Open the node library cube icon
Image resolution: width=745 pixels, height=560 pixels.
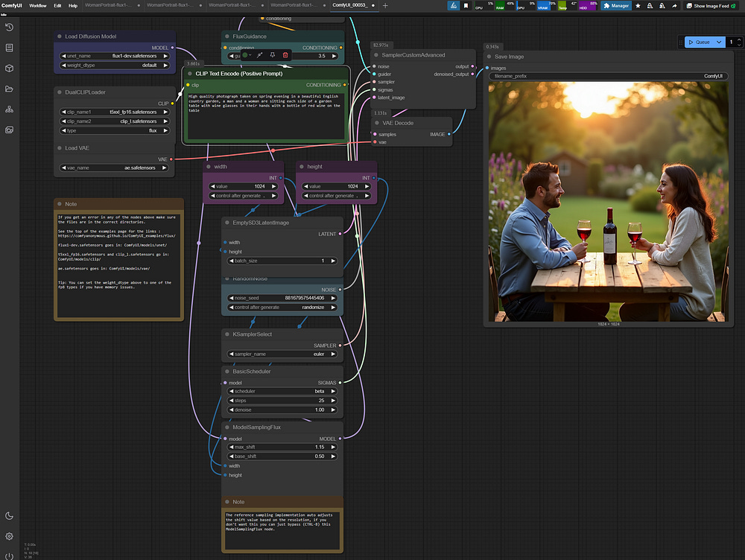click(x=9, y=68)
